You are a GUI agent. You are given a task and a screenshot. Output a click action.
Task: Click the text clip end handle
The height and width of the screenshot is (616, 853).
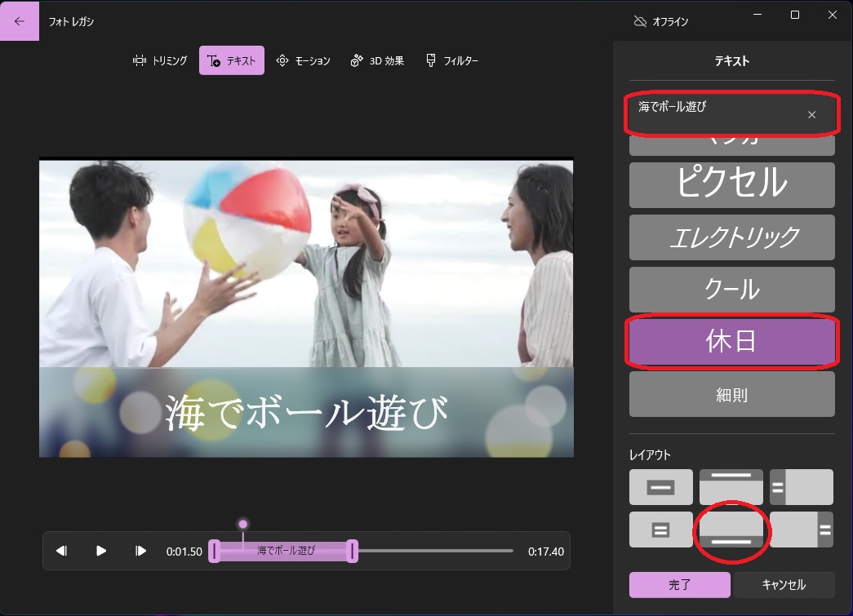[353, 551]
